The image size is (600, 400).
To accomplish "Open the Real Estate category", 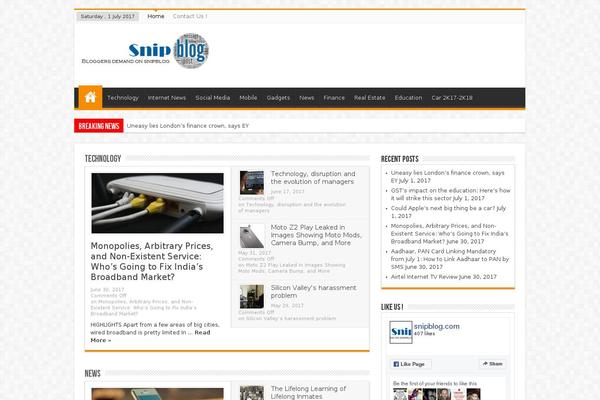I will [x=370, y=98].
